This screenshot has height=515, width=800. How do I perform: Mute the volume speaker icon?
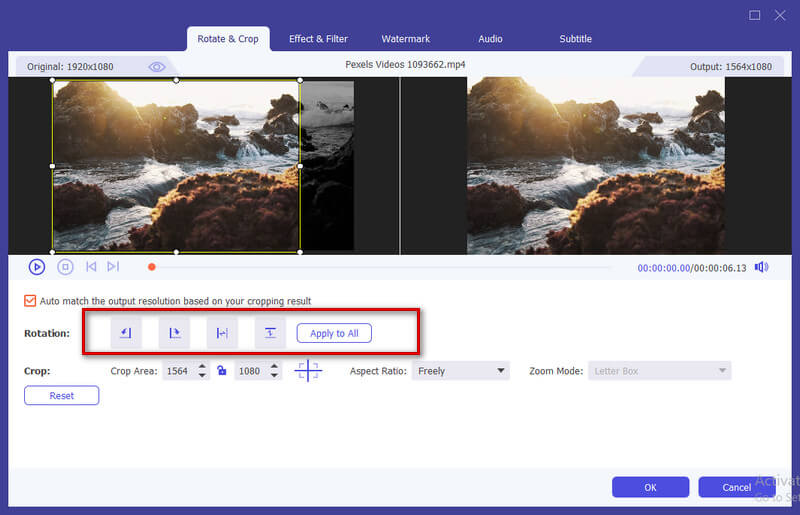click(x=762, y=267)
